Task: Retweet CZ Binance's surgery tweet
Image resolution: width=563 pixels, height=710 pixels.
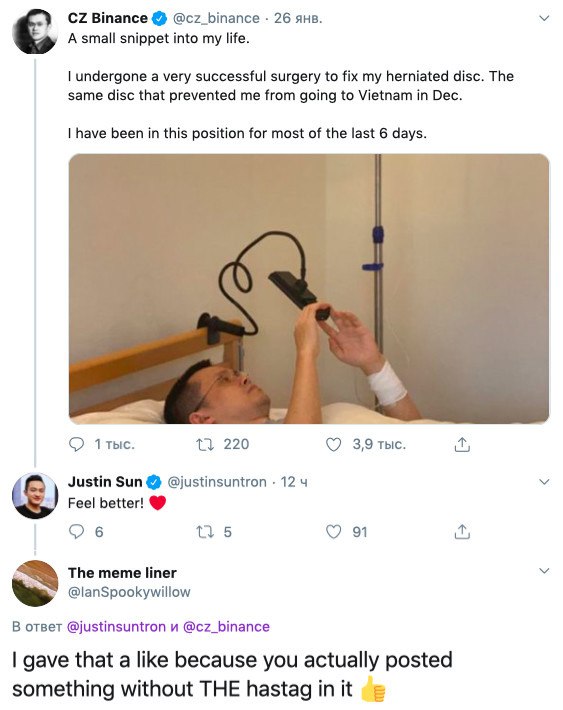Action: click(205, 444)
